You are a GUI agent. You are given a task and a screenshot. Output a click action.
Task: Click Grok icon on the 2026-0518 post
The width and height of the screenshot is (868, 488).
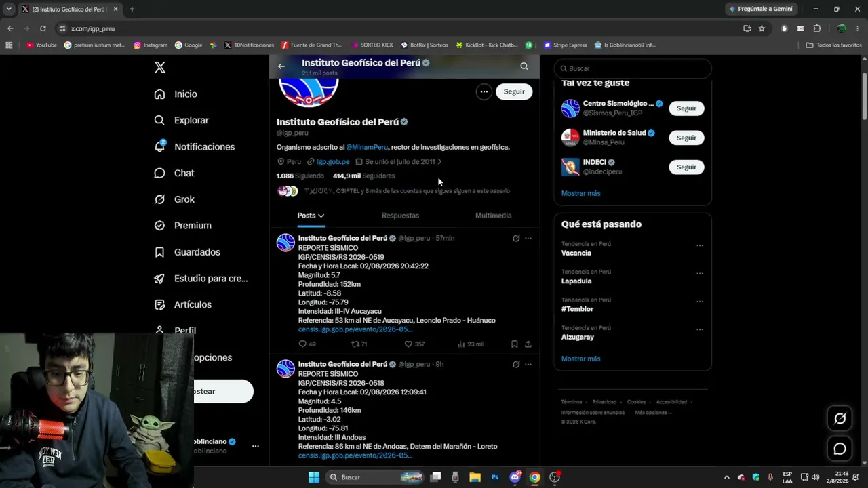point(516,365)
